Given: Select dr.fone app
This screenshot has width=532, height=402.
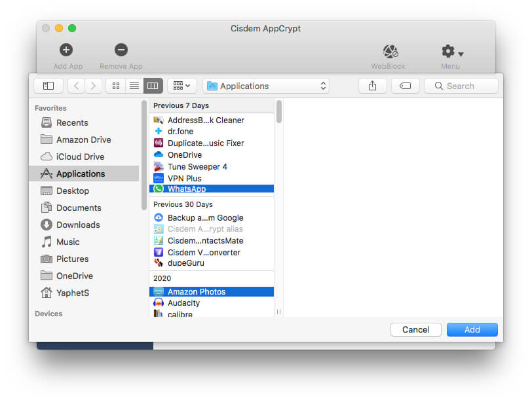Looking at the screenshot, I should coord(212,131).
